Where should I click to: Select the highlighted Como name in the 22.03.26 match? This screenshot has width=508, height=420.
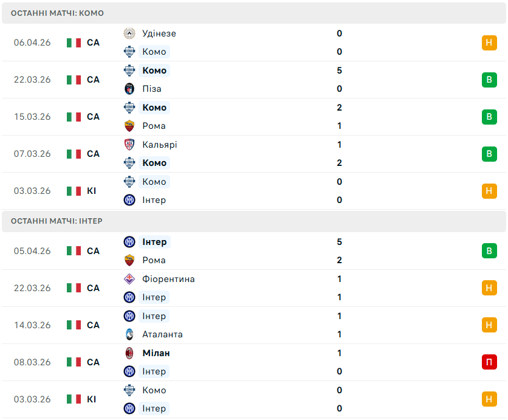pos(154,71)
